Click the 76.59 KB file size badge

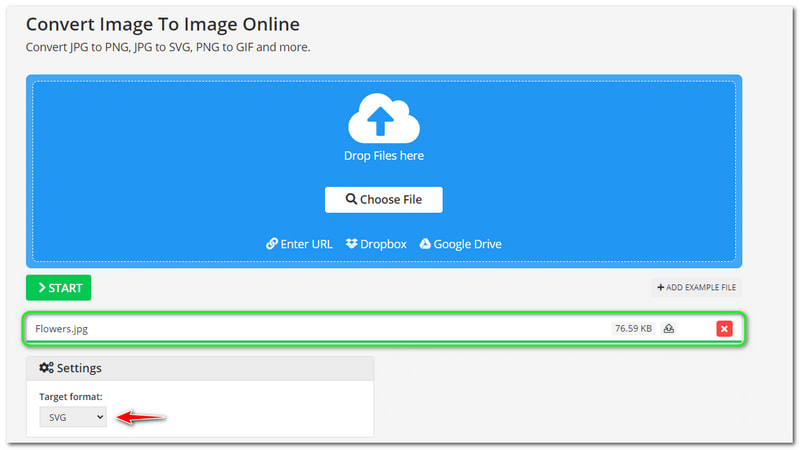pyautogui.click(x=632, y=329)
